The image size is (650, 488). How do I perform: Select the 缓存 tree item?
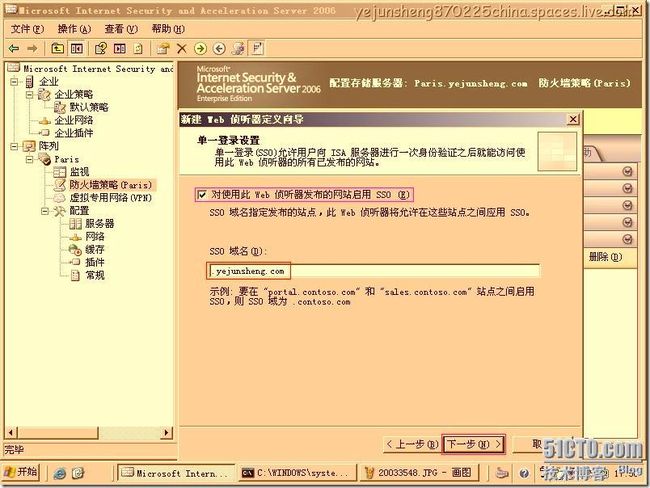95,250
